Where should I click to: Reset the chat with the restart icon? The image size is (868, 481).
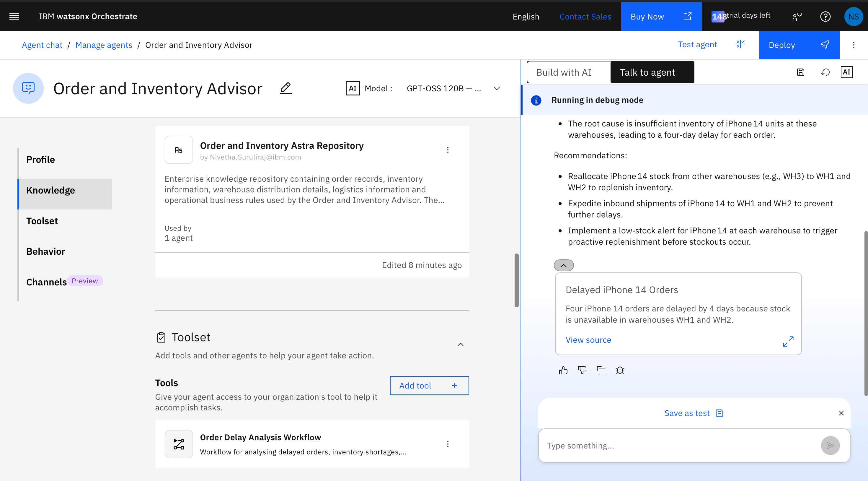(825, 72)
